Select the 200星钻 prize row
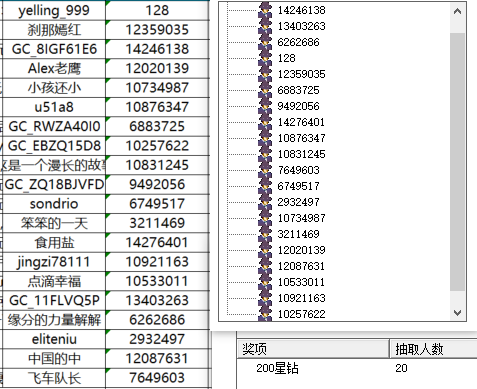 pyautogui.click(x=357, y=368)
